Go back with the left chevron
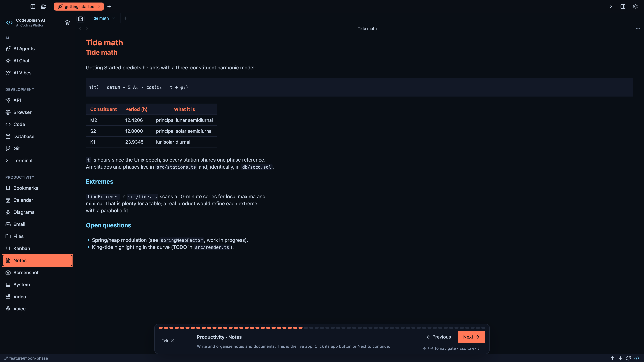 80,28
